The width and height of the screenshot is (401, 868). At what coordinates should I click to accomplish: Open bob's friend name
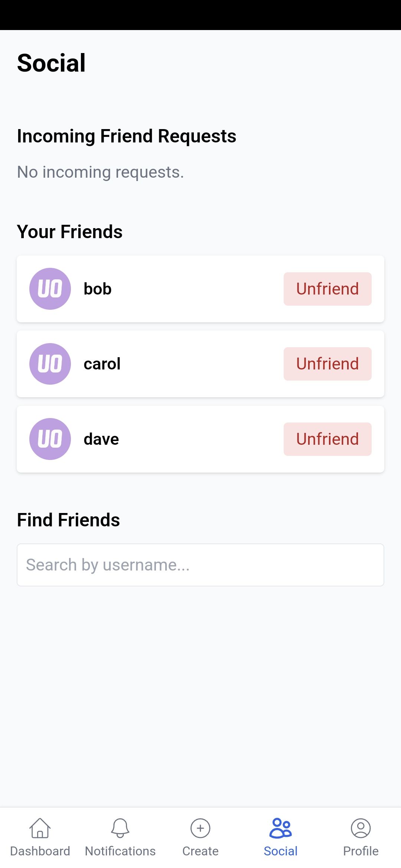98,289
